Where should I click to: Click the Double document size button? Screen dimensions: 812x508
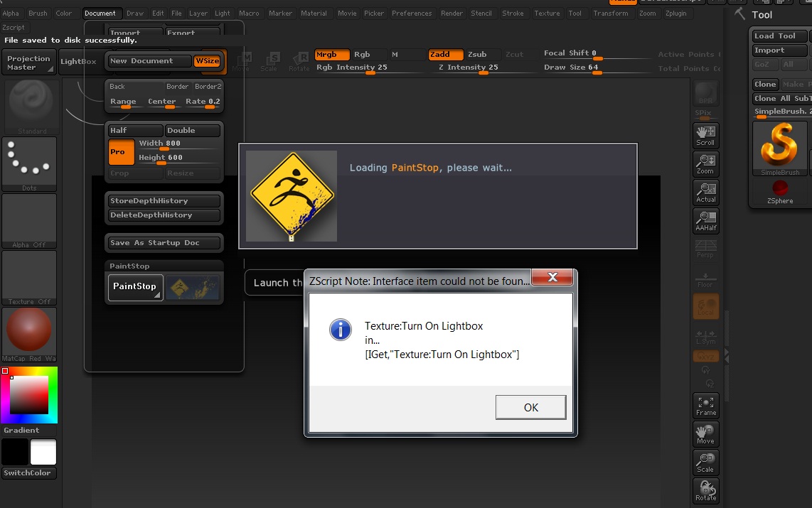pyautogui.click(x=193, y=130)
